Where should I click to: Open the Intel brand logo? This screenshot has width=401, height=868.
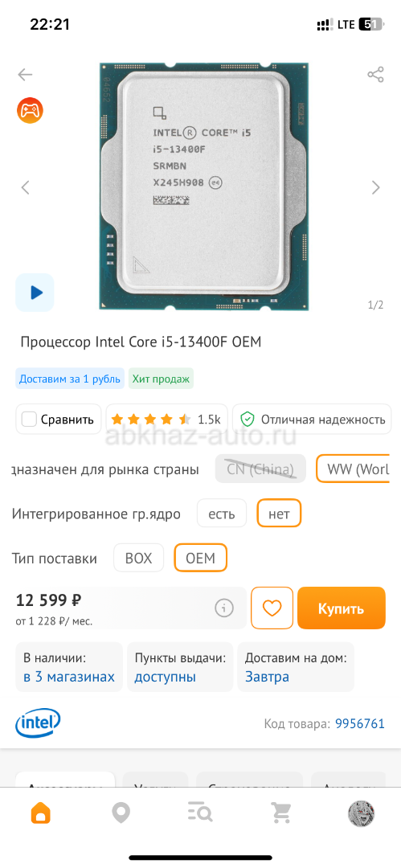point(38,723)
